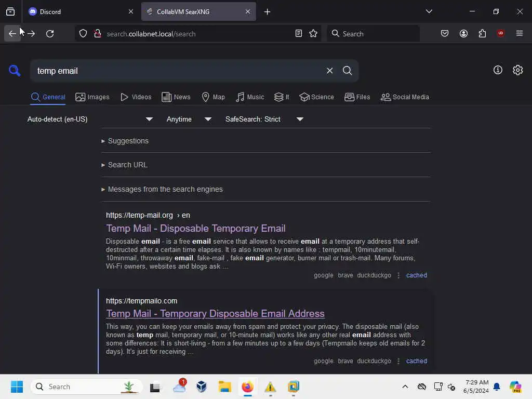Open Copilot preview icon in taskbar

pos(515,387)
